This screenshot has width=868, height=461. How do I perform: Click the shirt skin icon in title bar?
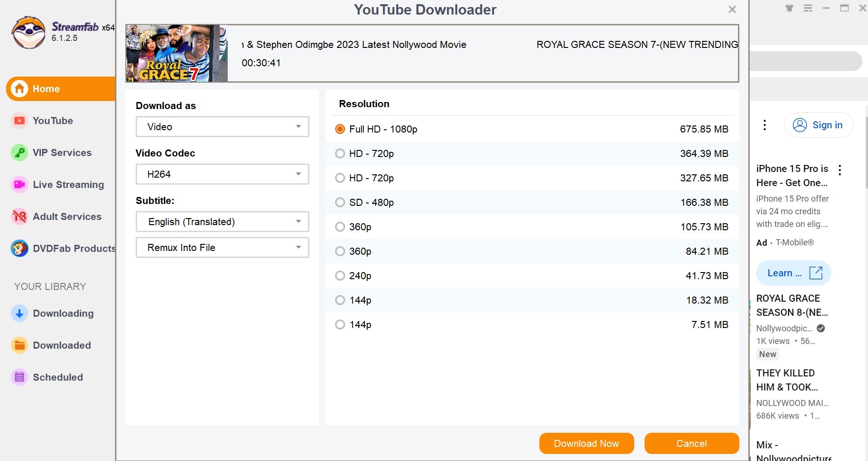(790, 8)
